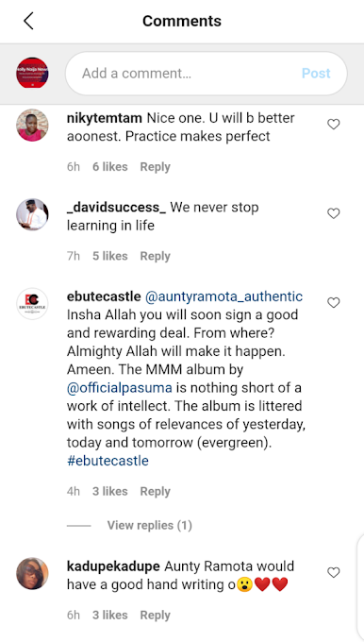Open the @officialpasuma mention link
The height and width of the screenshot is (642, 364).
click(120, 388)
